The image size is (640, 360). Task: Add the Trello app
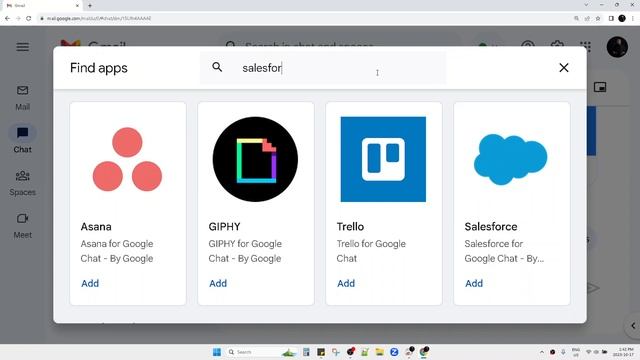click(x=346, y=283)
